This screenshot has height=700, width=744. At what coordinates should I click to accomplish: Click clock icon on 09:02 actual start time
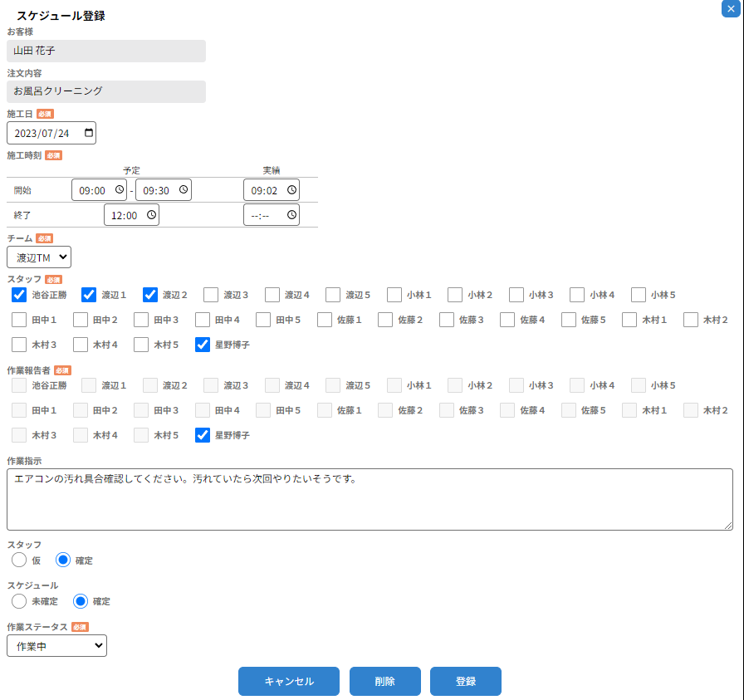(x=291, y=190)
